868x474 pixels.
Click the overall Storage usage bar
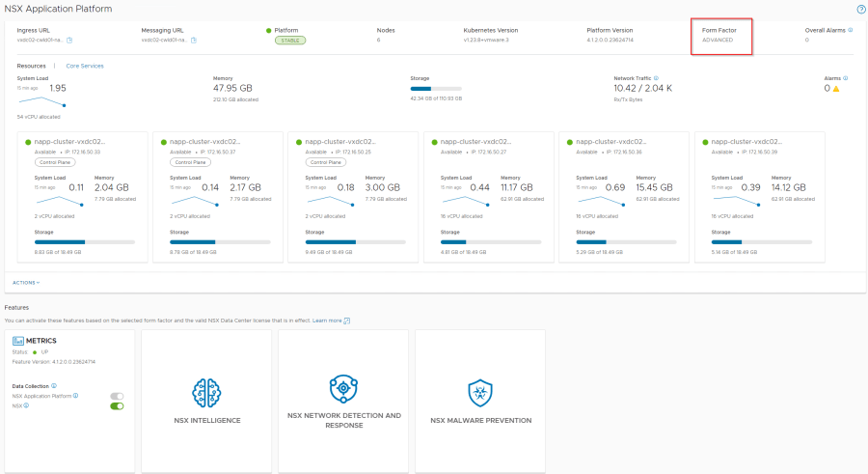point(436,89)
